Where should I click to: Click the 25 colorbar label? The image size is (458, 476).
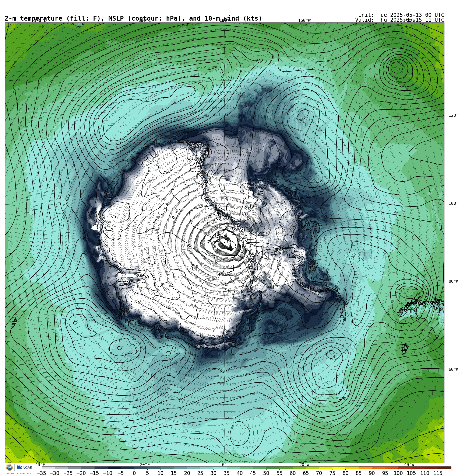[x=200, y=473]
